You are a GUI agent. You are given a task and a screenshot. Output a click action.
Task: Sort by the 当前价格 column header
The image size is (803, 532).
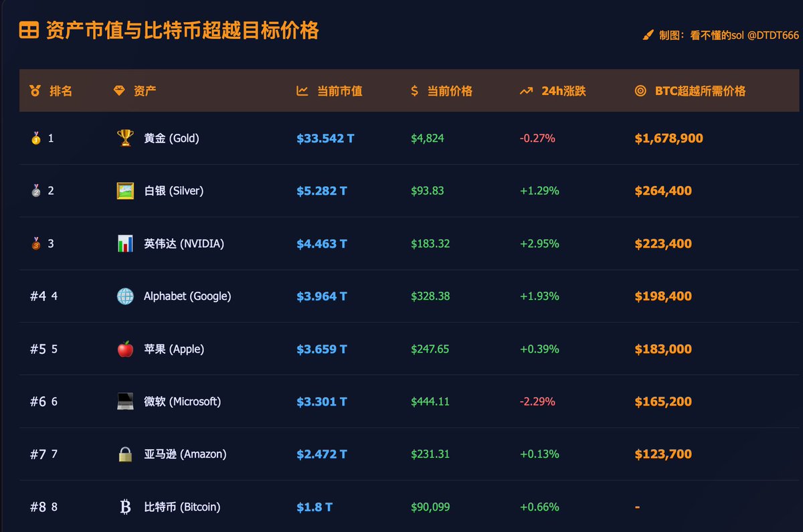[450, 91]
